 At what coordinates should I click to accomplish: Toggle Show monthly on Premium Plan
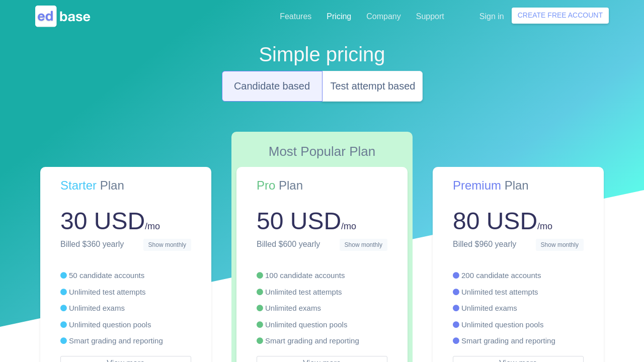coord(559,245)
